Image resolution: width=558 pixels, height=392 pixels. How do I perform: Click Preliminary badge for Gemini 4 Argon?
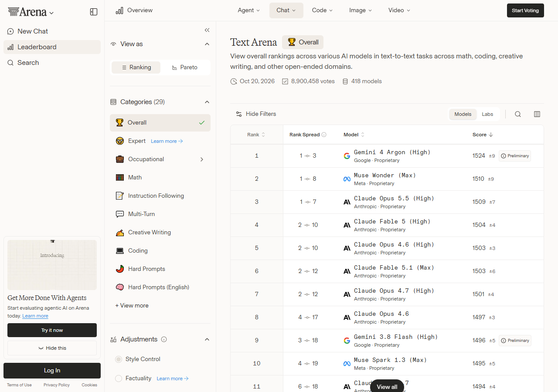[515, 156]
